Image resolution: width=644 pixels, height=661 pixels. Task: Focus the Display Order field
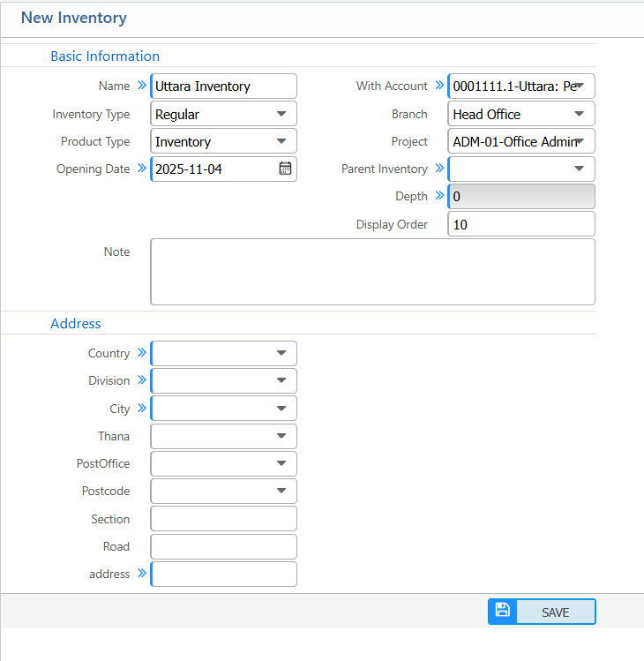[x=520, y=224]
